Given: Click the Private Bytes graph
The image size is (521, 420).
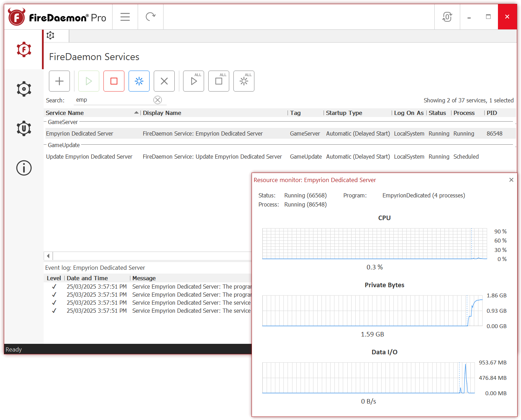Looking at the screenshot, I should point(372,311).
